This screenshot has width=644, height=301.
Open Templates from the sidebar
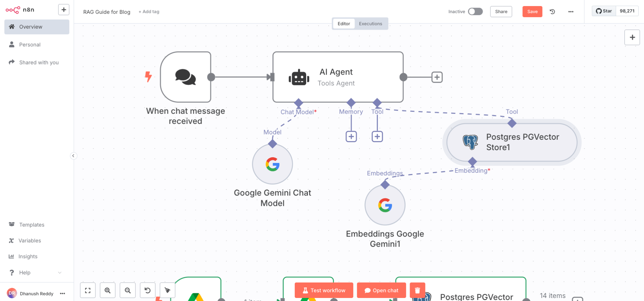(x=32, y=225)
